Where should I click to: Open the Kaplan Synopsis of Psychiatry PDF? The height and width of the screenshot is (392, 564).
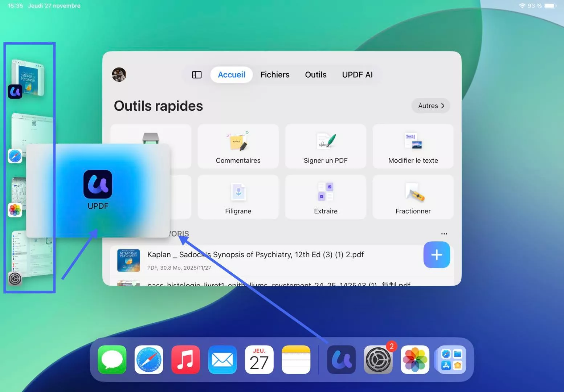click(255, 254)
